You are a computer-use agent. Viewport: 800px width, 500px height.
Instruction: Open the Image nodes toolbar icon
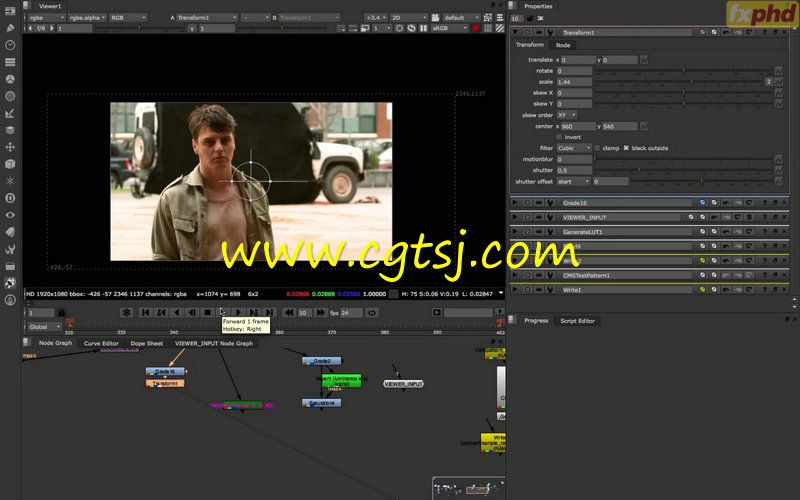tap(10, 11)
